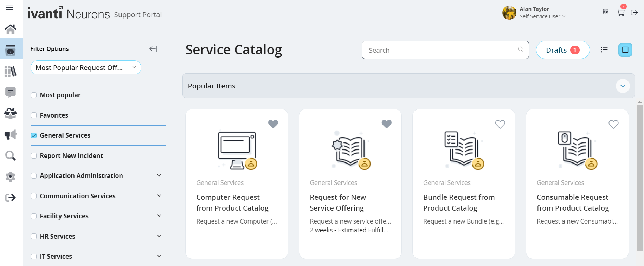The width and height of the screenshot is (644, 266).
Task: Unfavorite Computer Request from Product Catalog
Action: click(x=273, y=124)
